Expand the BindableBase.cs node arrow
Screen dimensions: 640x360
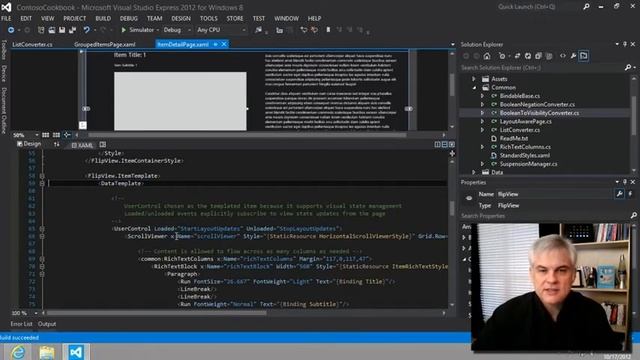[x=482, y=96]
